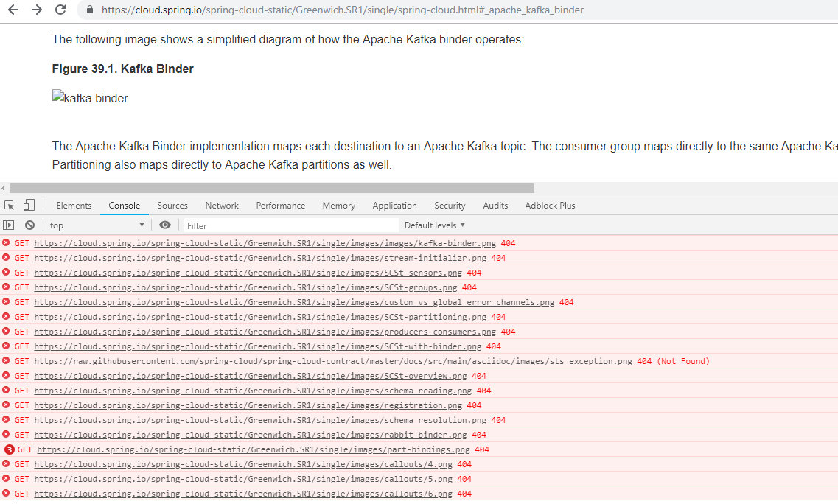Show the console sidebar panel icon
The image size is (838, 504).
[x=9, y=225]
